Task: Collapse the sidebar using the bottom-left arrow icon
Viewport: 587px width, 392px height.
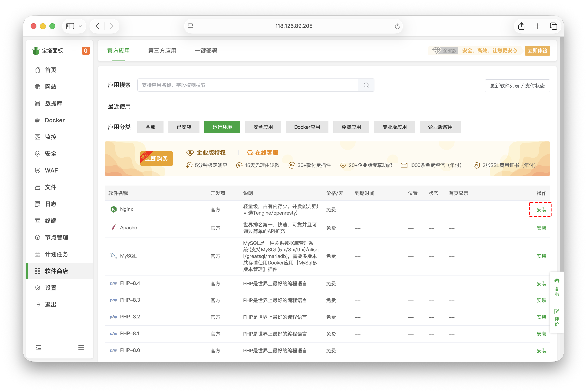Action: (x=38, y=347)
